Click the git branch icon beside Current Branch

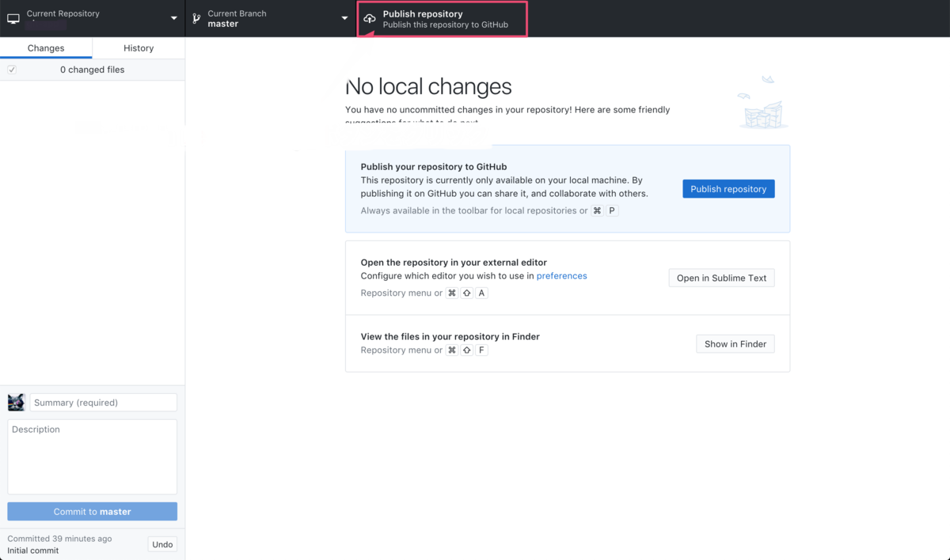[196, 18]
